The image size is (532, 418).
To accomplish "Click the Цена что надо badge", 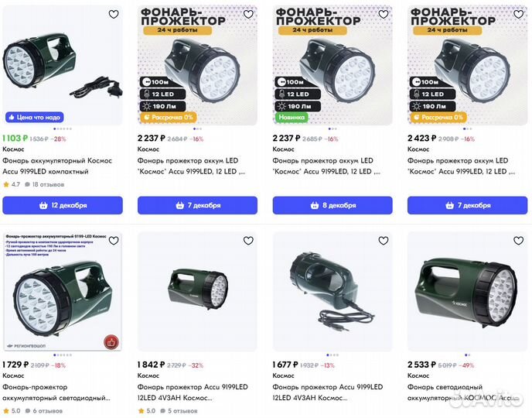I will [x=34, y=117].
